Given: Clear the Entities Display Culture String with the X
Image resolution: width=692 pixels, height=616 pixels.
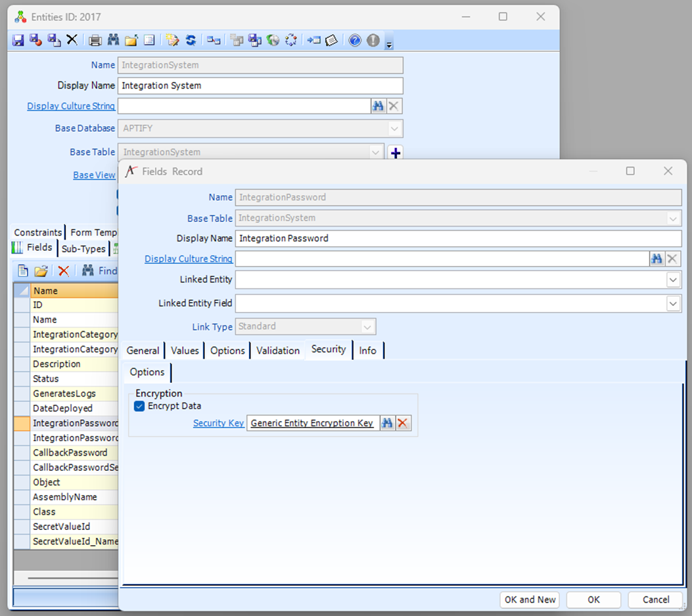Looking at the screenshot, I should (x=394, y=106).
